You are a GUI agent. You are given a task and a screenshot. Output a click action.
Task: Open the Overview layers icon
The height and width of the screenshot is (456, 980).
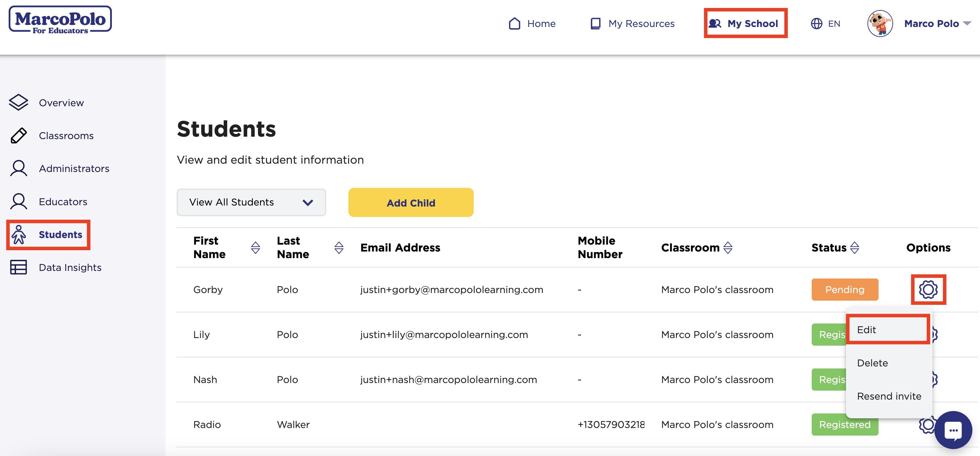pyautogui.click(x=19, y=102)
